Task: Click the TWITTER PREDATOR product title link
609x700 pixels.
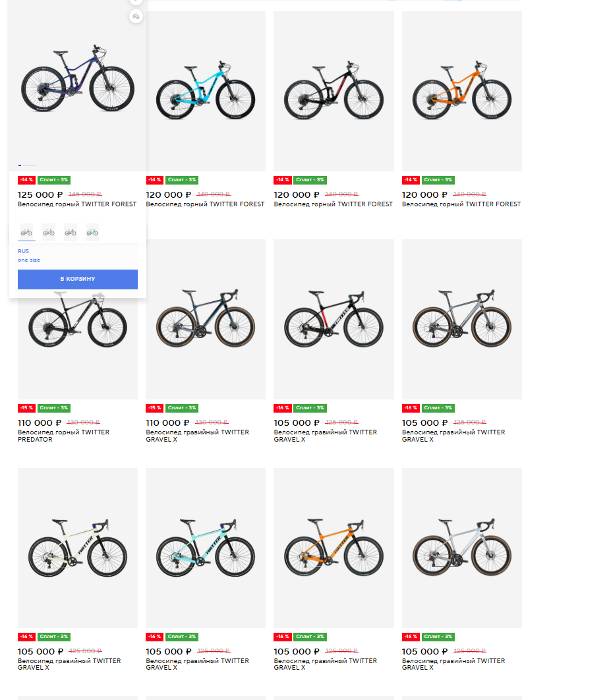Action: click(63, 436)
